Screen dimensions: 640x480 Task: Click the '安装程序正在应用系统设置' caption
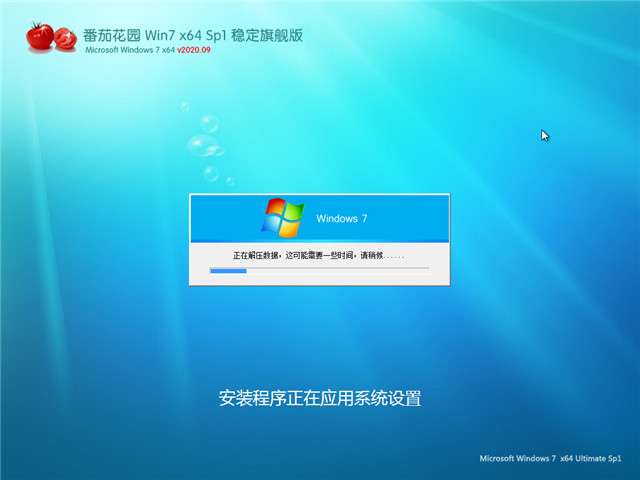point(320,398)
